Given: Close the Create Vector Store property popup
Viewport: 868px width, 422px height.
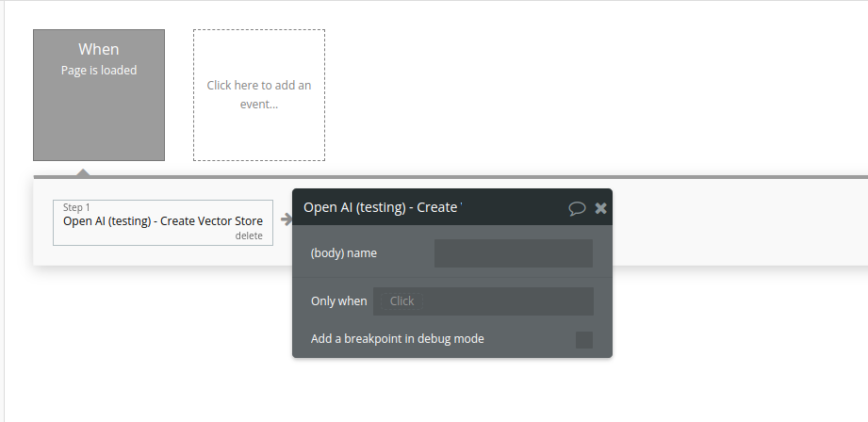Looking at the screenshot, I should (600, 208).
